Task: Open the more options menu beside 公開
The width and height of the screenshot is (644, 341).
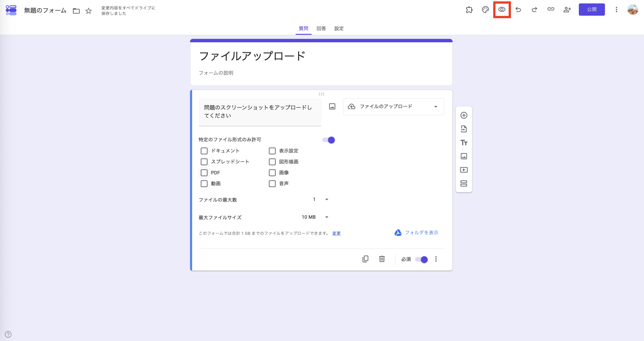Action: [616, 10]
